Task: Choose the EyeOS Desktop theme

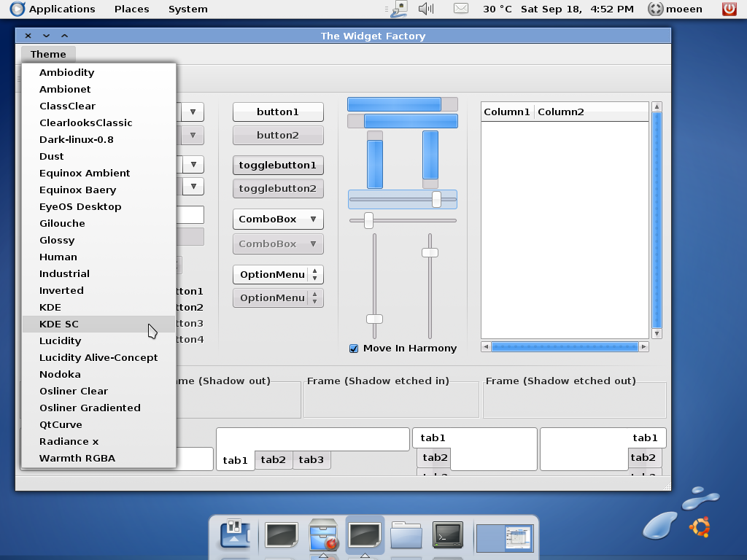Action: tap(99, 206)
